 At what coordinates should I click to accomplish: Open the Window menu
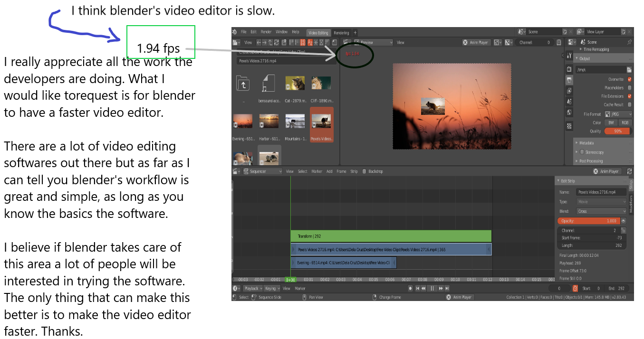pos(281,32)
